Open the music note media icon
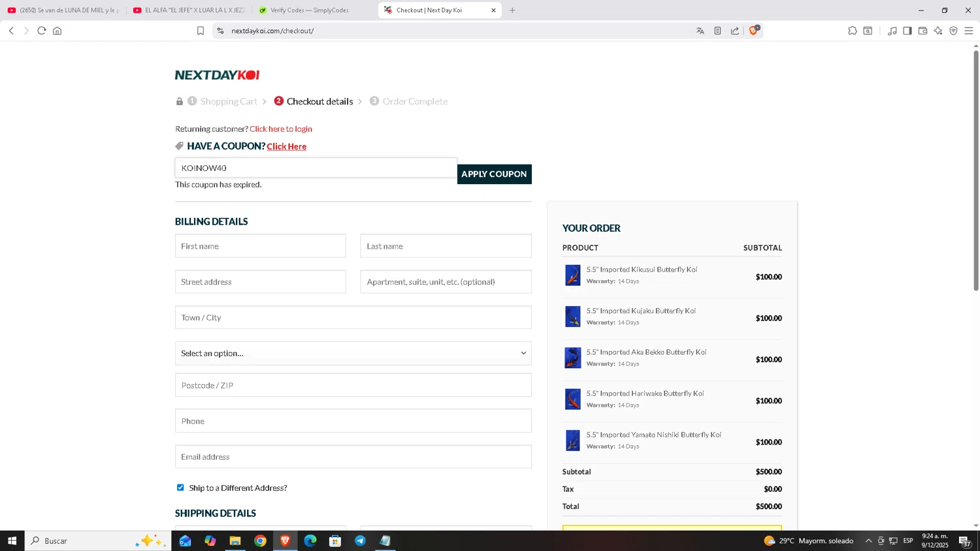 pyautogui.click(x=892, y=31)
